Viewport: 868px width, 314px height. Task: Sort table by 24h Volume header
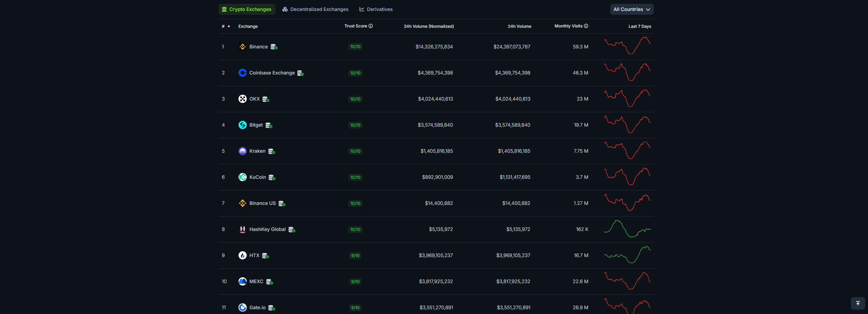click(519, 26)
